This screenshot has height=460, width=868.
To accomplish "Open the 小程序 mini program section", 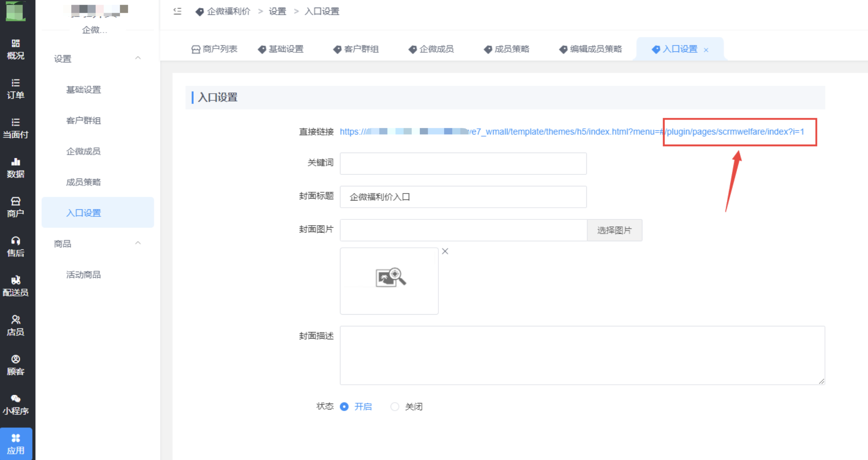I will coord(15,405).
